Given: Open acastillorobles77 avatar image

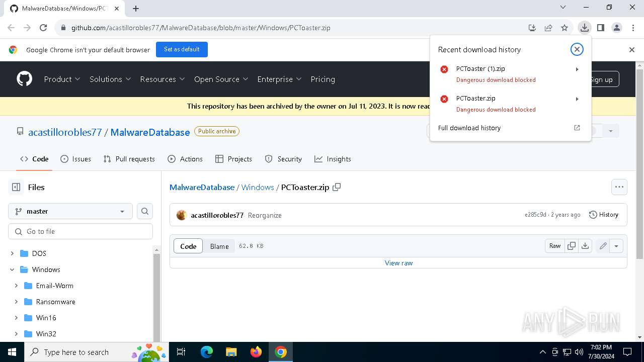Looking at the screenshot, I should (x=182, y=215).
